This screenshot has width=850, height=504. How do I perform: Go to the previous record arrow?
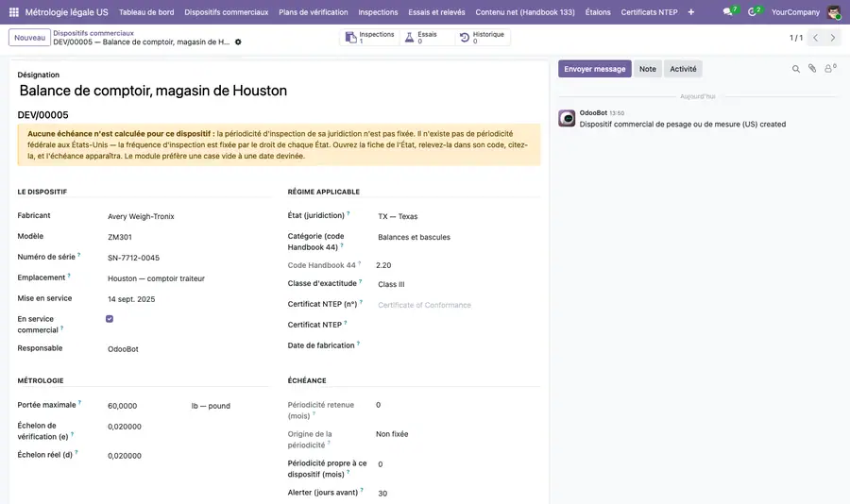click(815, 38)
